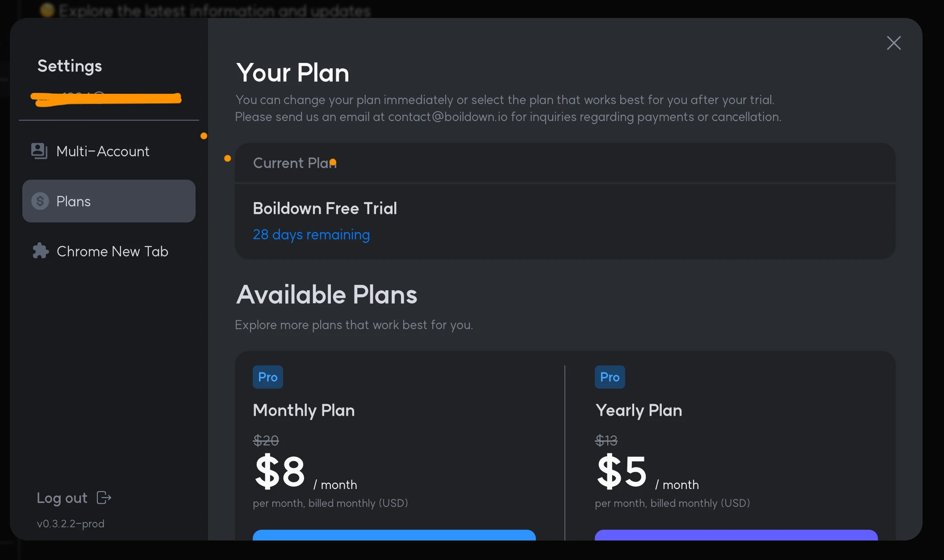Click the log out arrow icon
The image size is (944, 560).
[x=104, y=497]
